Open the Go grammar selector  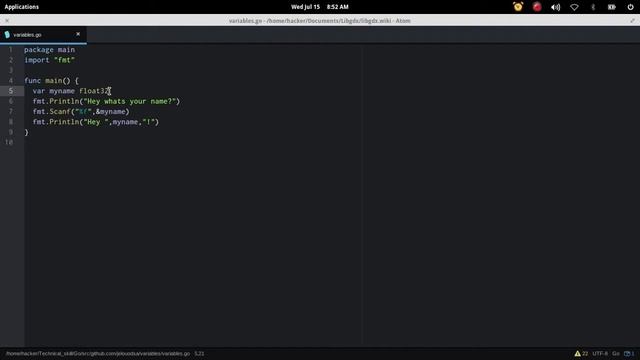point(616,353)
